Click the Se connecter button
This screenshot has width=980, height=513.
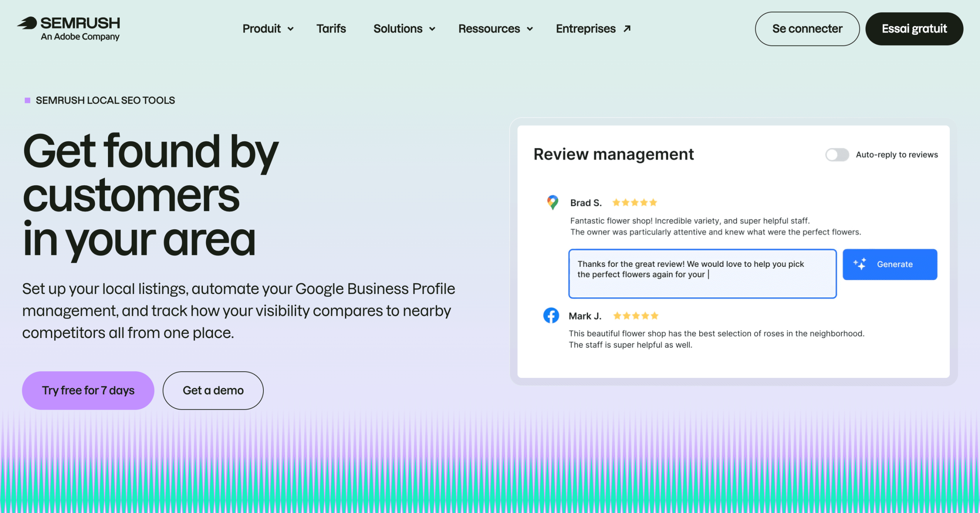tap(807, 29)
